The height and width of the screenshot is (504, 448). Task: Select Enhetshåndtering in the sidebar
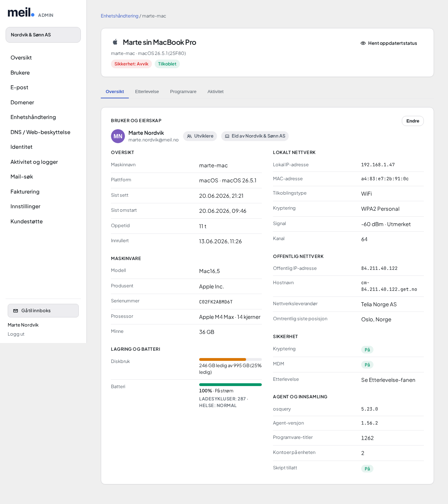[x=43, y=117]
